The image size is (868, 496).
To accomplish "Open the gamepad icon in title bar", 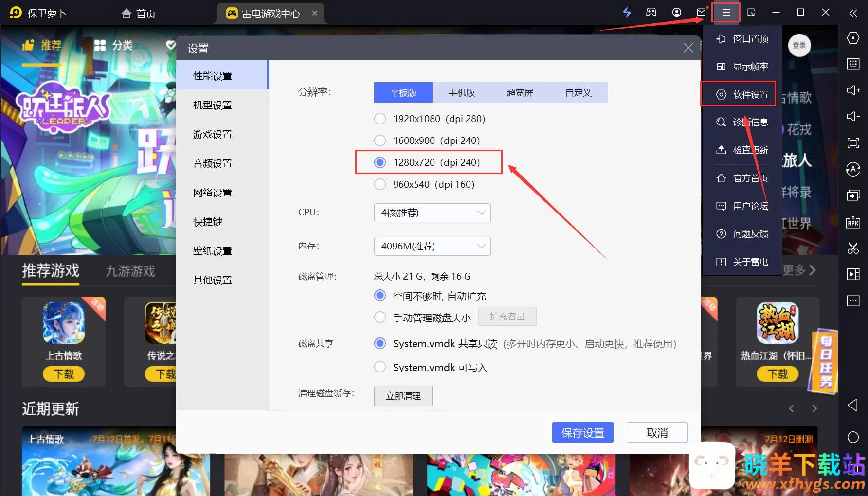I will (651, 13).
